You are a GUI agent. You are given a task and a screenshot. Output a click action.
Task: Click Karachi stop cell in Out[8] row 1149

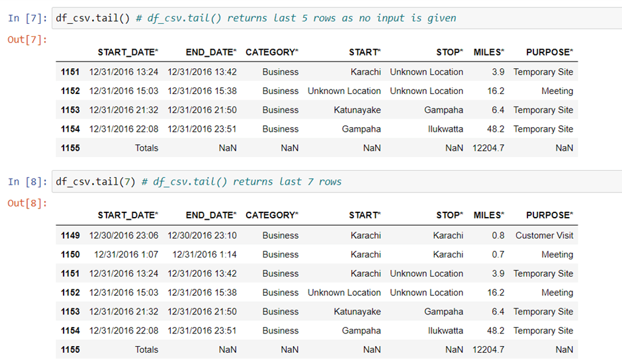(x=448, y=236)
